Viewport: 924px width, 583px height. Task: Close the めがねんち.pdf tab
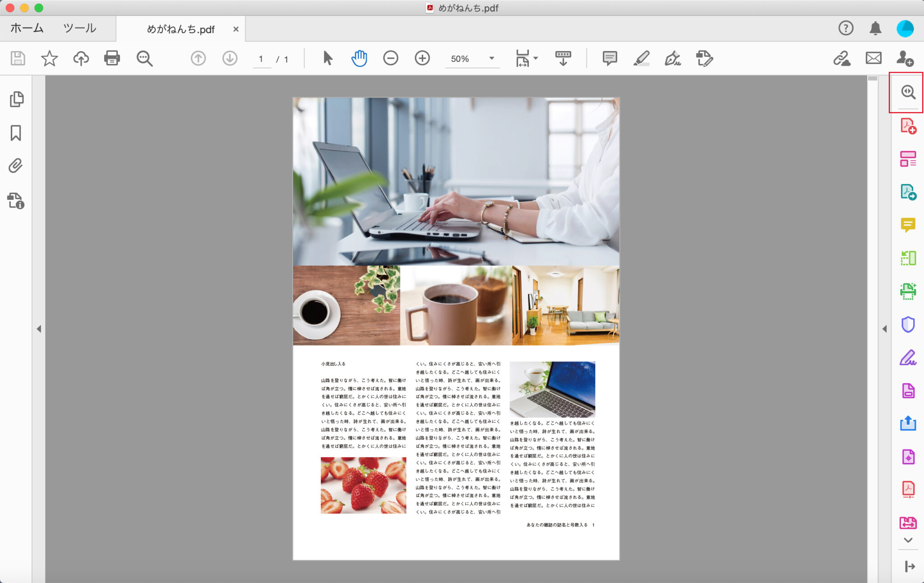(236, 29)
